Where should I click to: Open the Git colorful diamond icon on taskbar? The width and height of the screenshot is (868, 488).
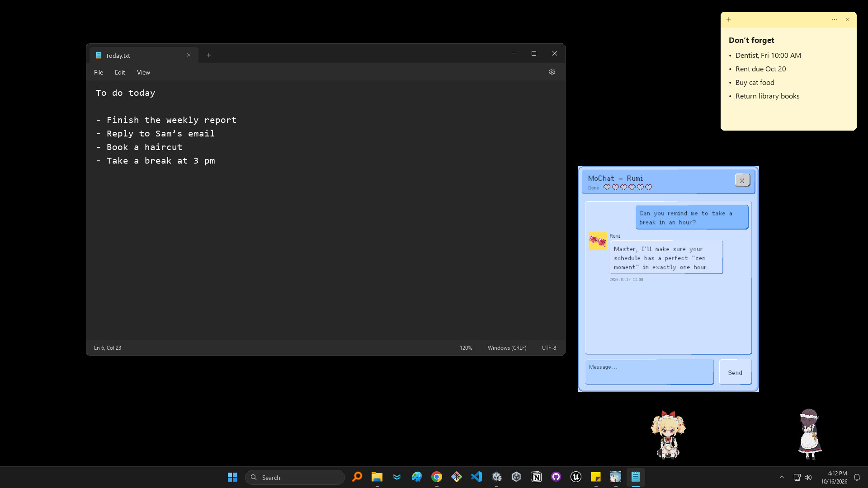click(457, 477)
